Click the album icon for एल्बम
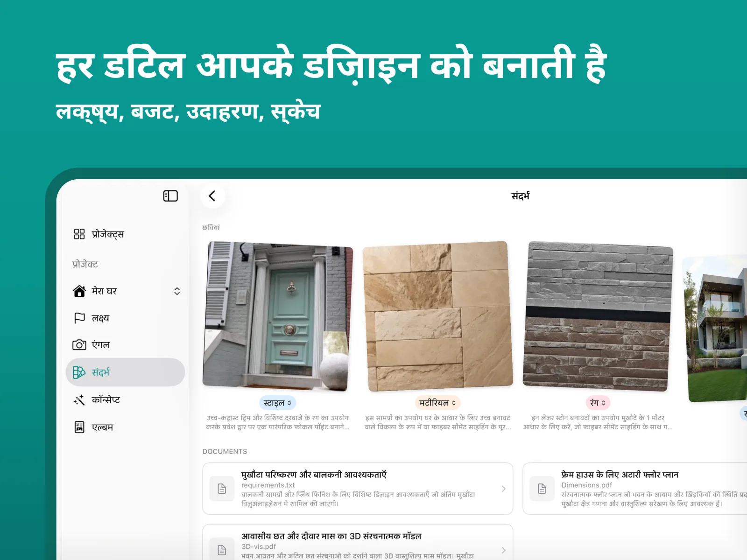 click(79, 427)
